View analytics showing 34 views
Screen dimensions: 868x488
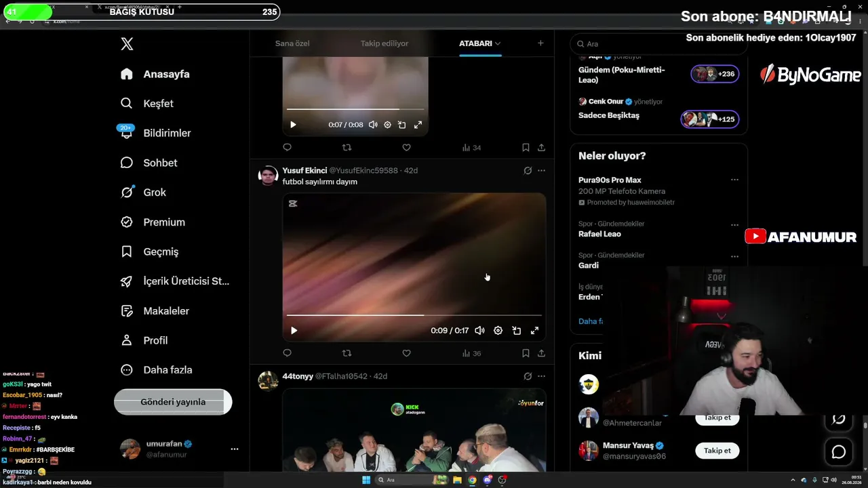(x=471, y=147)
